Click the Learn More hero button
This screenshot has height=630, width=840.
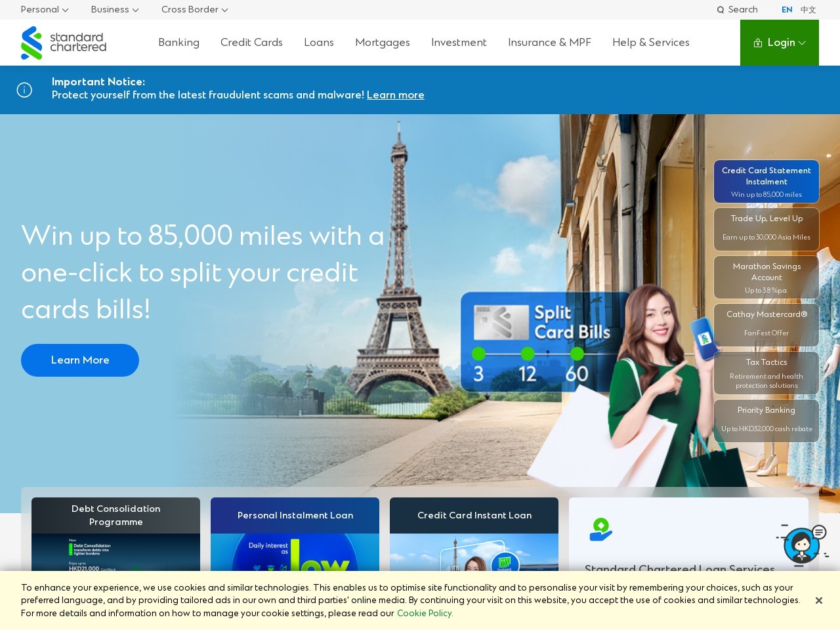(x=80, y=360)
